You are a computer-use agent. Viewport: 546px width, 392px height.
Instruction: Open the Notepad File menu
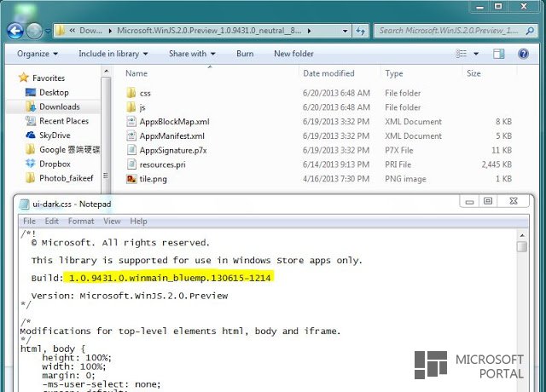coord(29,222)
